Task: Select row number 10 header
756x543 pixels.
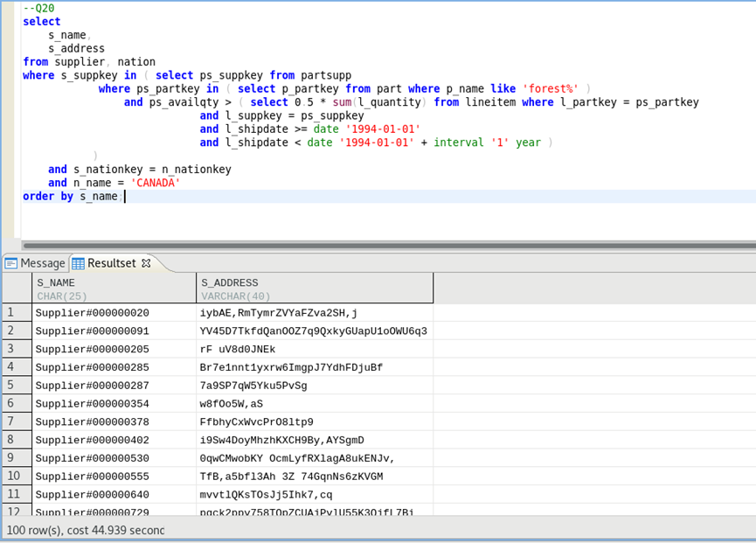Action: pyautogui.click(x=17, y=476)
